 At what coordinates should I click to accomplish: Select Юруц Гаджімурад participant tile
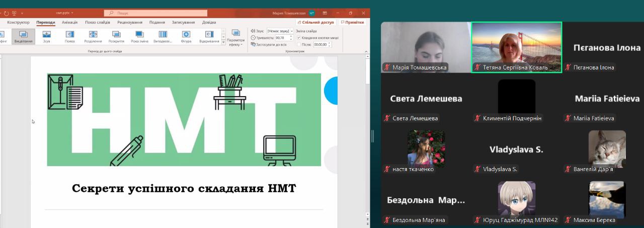(x=516, y=200)
